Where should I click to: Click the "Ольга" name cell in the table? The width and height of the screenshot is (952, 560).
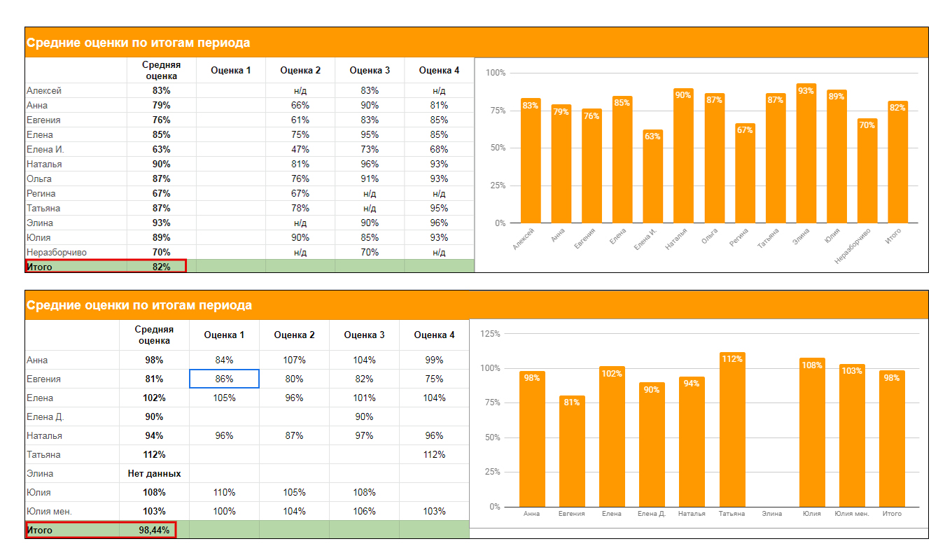[x=76, y=178]
